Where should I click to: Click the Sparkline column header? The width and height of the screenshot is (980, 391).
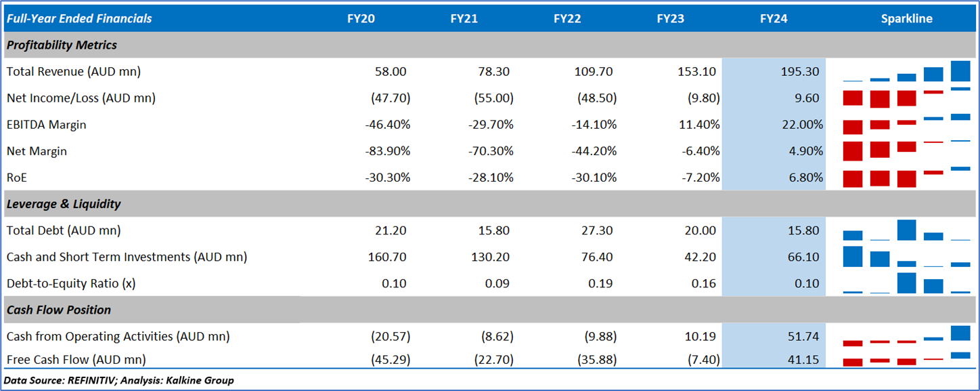906,19
